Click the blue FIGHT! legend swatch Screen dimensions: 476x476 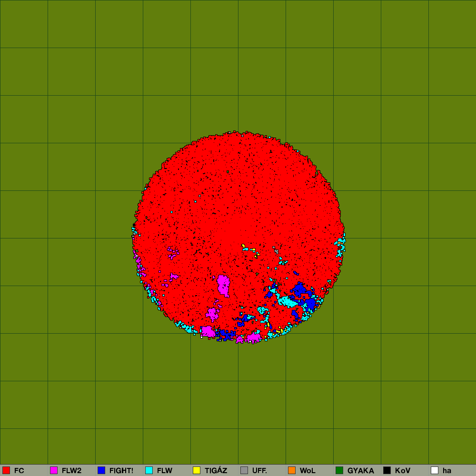tap(101, 470)
